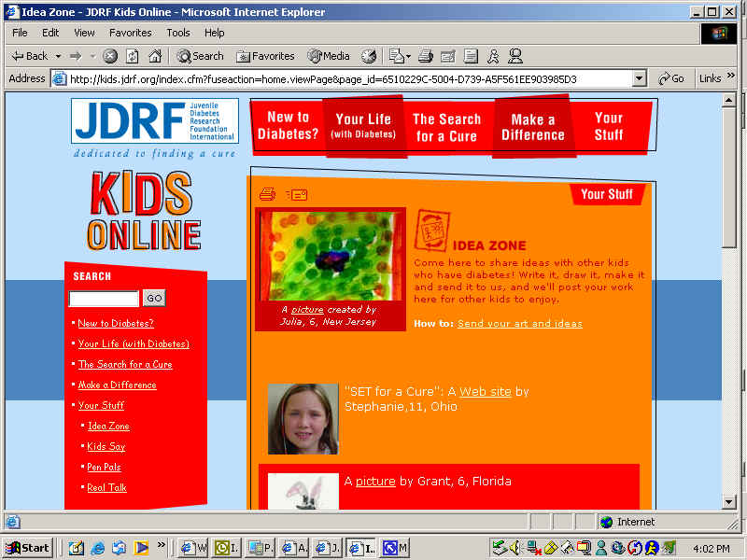Click the page scrollbar down arrow

(x=729, y=502)
